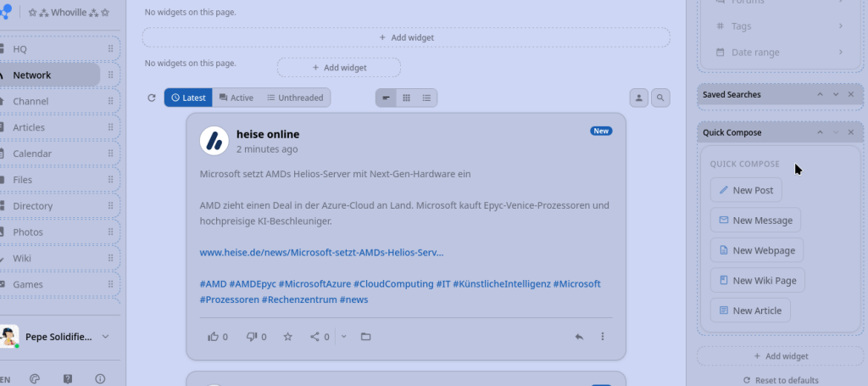Move Saved Searches widget up
This screenshot has height=386, width=868.
[x=821, y=95]
